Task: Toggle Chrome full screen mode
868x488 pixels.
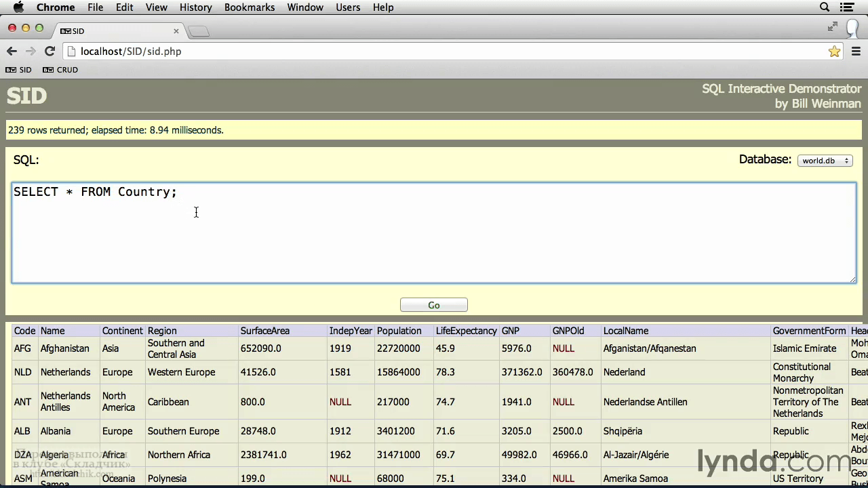Action: click(833, 27)
